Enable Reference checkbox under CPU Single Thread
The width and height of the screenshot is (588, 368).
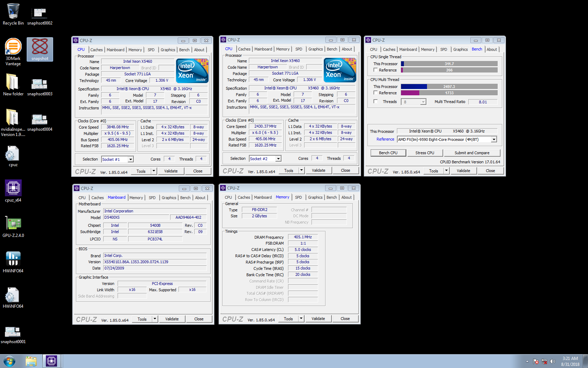376,70
